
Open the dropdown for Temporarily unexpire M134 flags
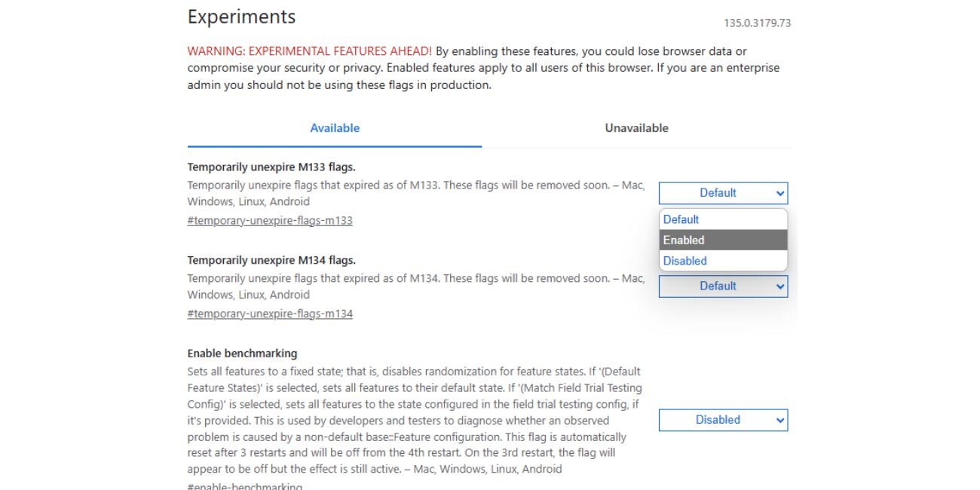pyautogui.click(x=722, y=286)
